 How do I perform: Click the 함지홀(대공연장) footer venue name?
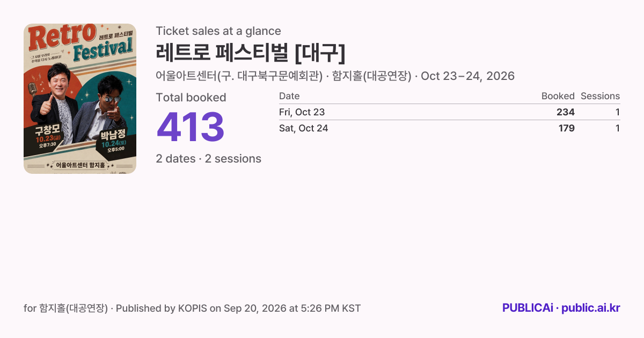(x=74, y=308)
